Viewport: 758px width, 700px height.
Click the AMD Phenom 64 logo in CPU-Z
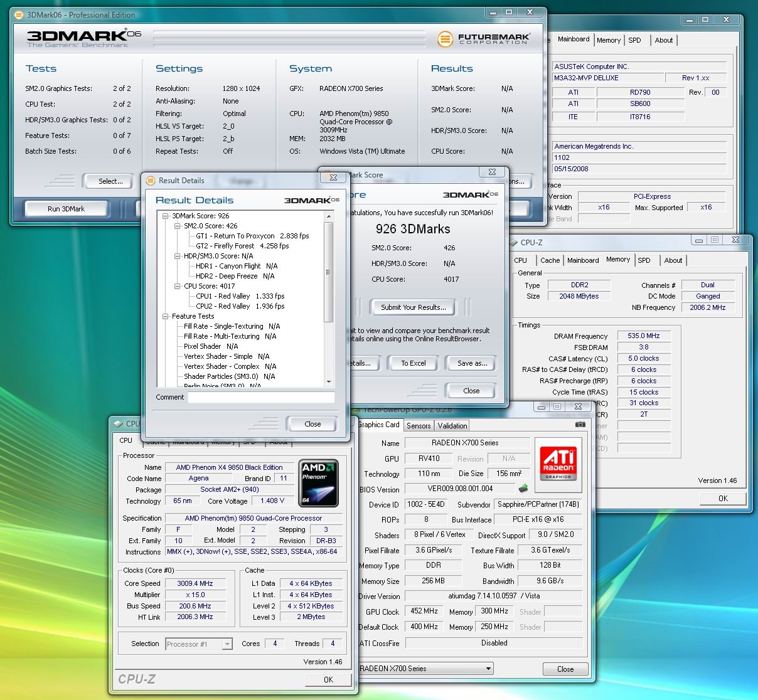pos(318,483)
